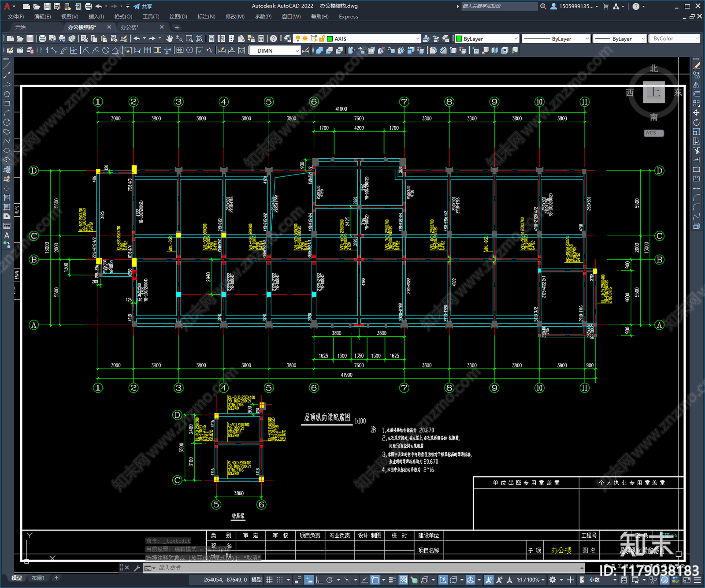Click the Customize wrench icon beside command line
The height and width of the screenshot is (588, 705).
137,568
